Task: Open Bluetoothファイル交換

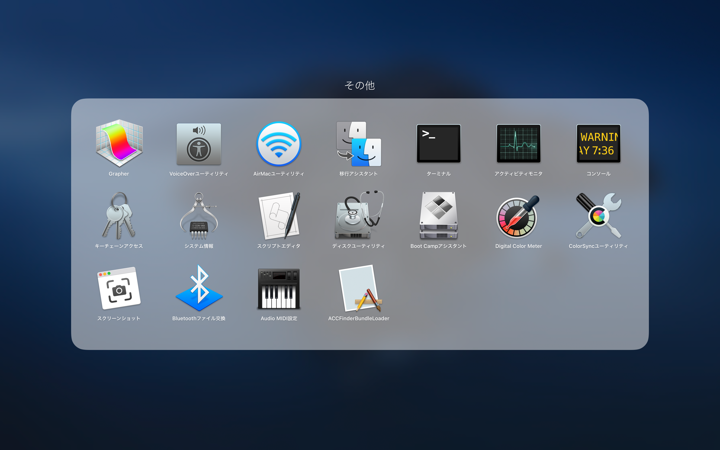Action: click(x=199, y=288)
